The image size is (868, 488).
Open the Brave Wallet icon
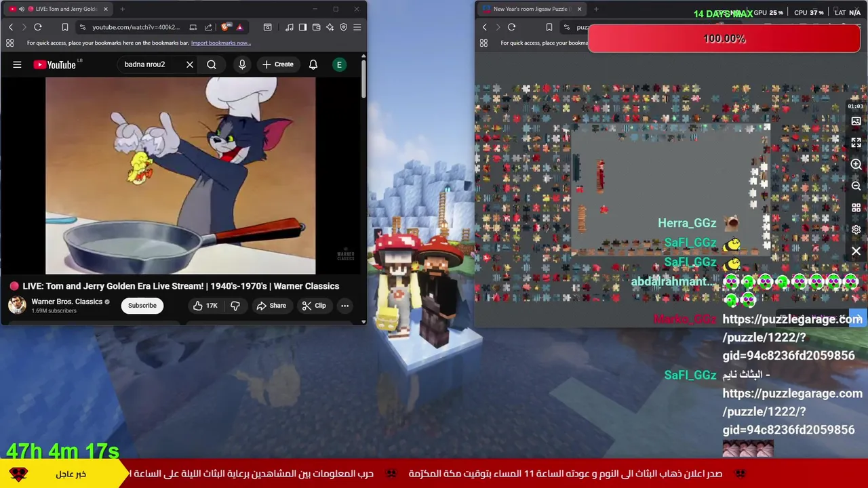click(x=316, y=27)
